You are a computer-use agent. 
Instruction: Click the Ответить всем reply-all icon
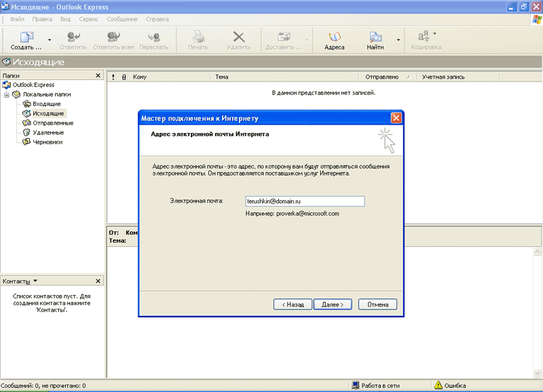pyautogui.click(x=113, y=37)
